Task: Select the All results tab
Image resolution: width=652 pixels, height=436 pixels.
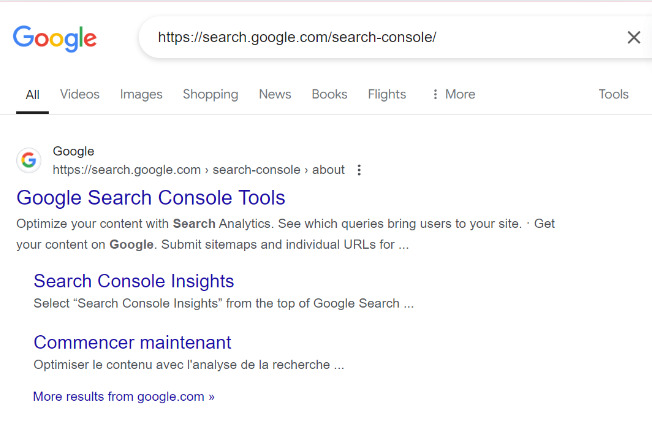Action: pos(33,94)
